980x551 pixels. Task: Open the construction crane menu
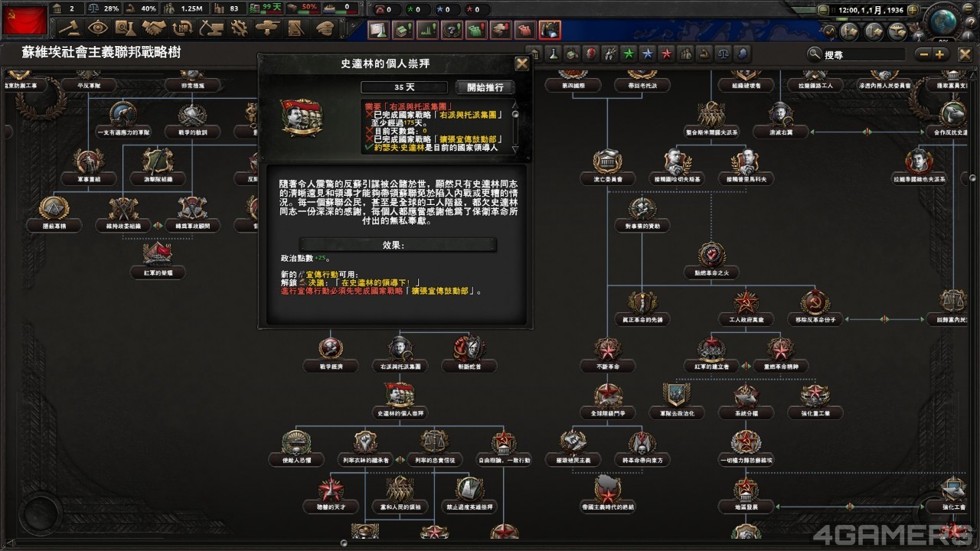click(x=211, y=28)
